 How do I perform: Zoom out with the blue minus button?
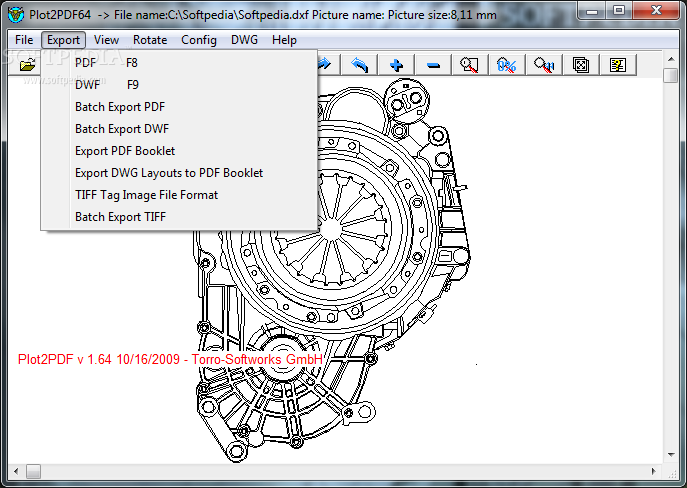433,65
